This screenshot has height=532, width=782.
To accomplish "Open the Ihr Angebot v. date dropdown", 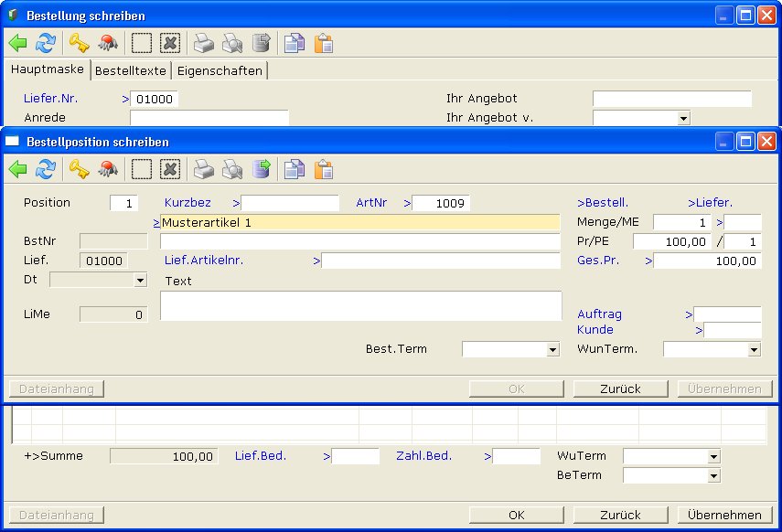I will coord(682,118).
